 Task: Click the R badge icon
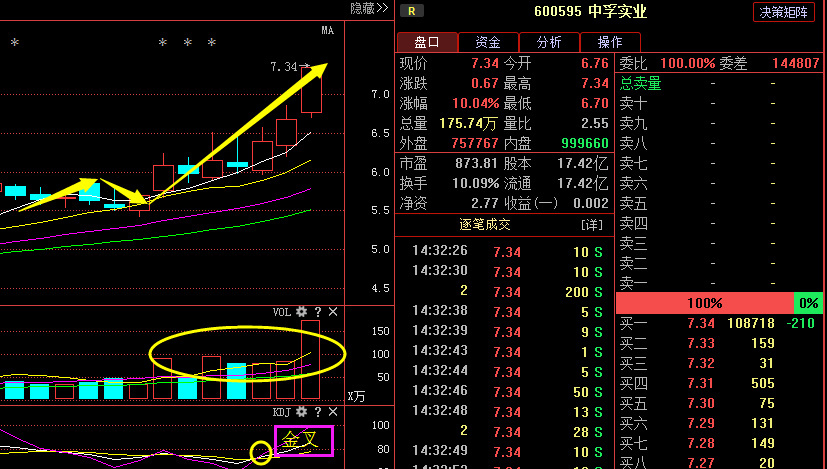point(411,11)
